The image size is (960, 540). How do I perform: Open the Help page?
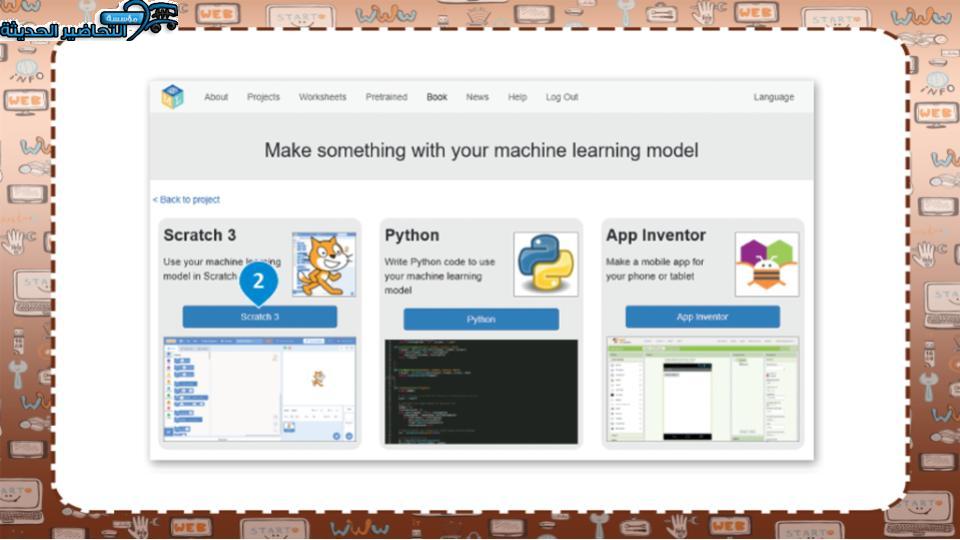517,97
